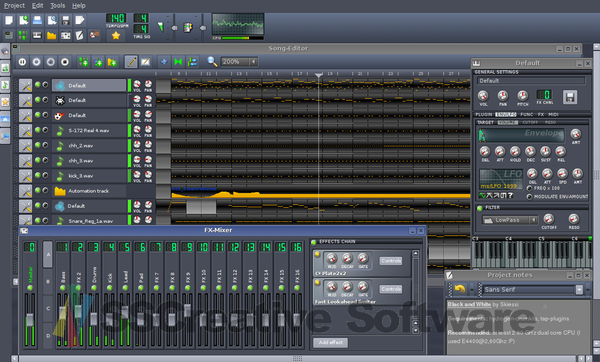Screen dimensions: 600x362
Task: Open instrument plugins sidebar tab
Action: click(5, 51)
